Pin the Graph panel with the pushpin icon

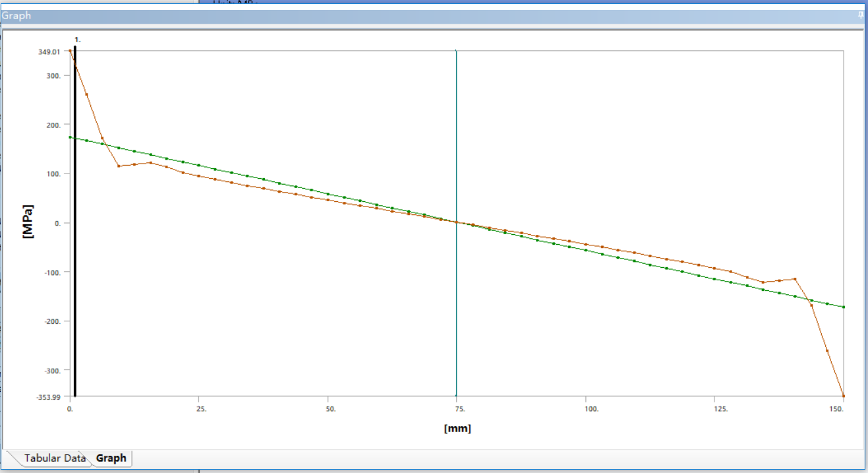(x=861, y=15)
